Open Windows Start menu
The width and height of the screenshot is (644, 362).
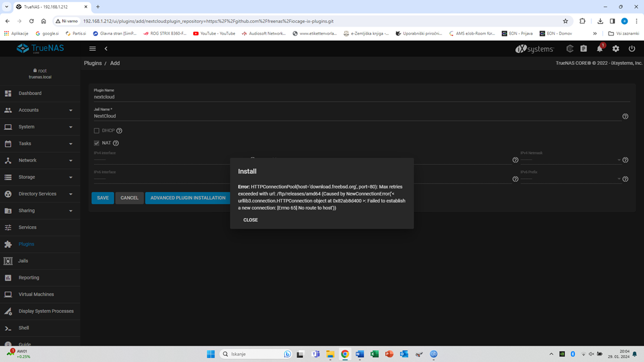(211, 354)
